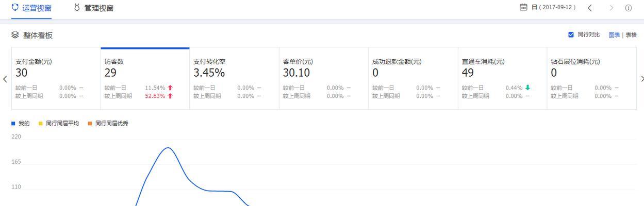The height and width of the screenshot is (206, 644).
Task: Click the 整体看板 section title
Action: 38,35
